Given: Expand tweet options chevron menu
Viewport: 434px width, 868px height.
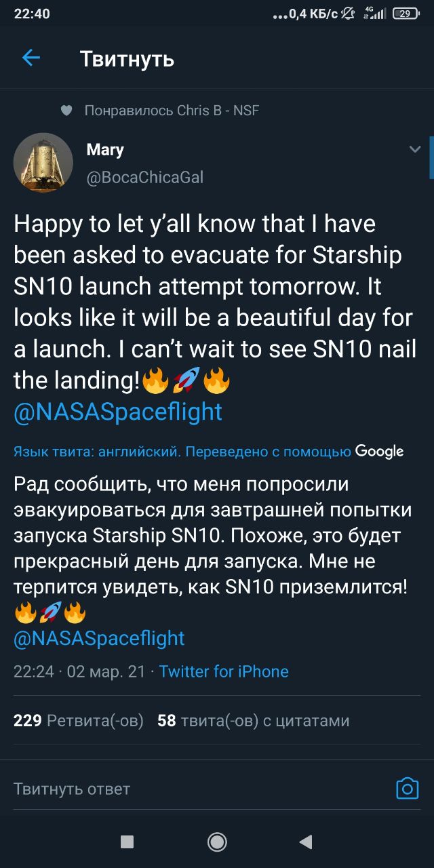Looking at the screenshot, I should point(415,149).
